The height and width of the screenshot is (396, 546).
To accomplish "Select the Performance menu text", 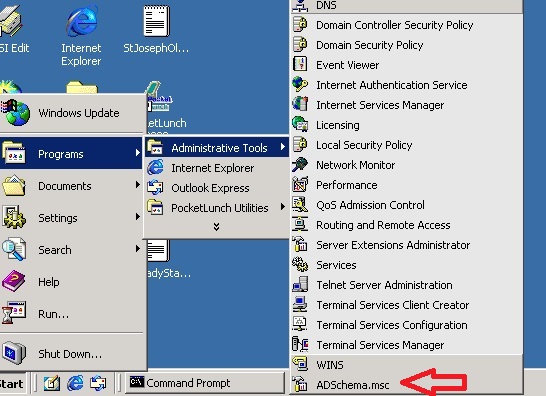I will [x=346, y=185].
